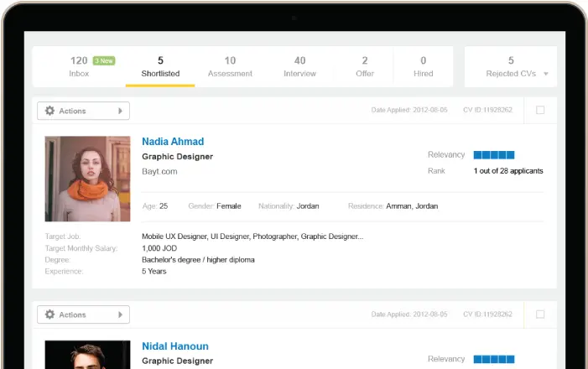
Task: Tick the checkbox for Nidal Hanoun's CV
Action: pyautogui.click(x=540, y=314)
